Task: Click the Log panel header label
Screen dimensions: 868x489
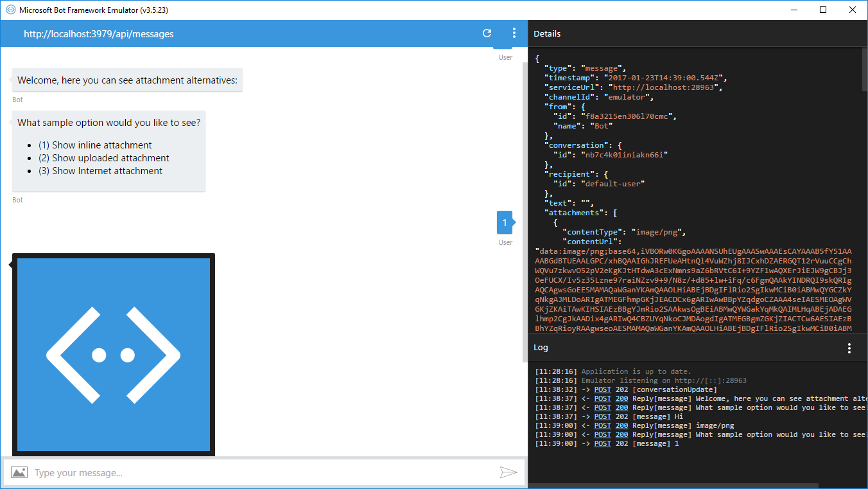Action: pyautogui.click(x=541, y=348)
